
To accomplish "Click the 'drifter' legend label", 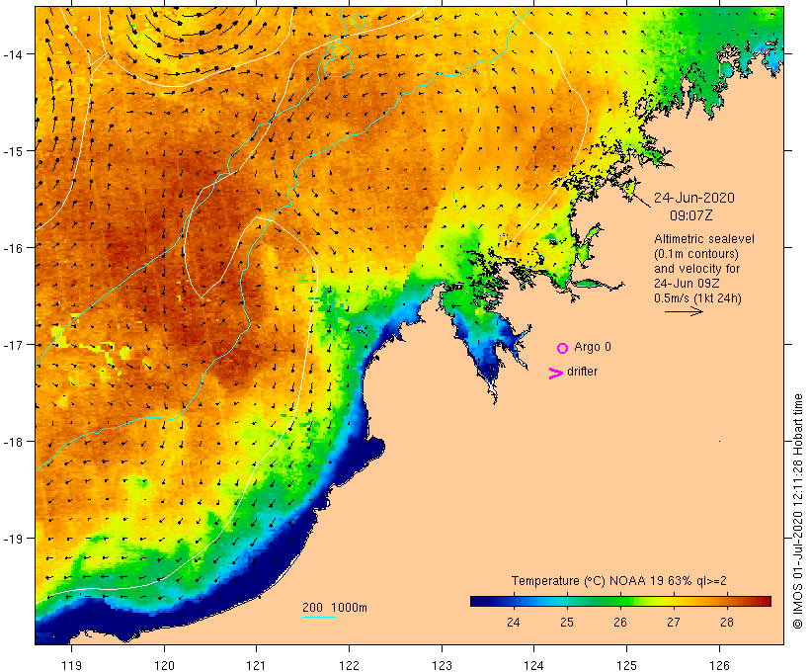I will click(582, 372).
